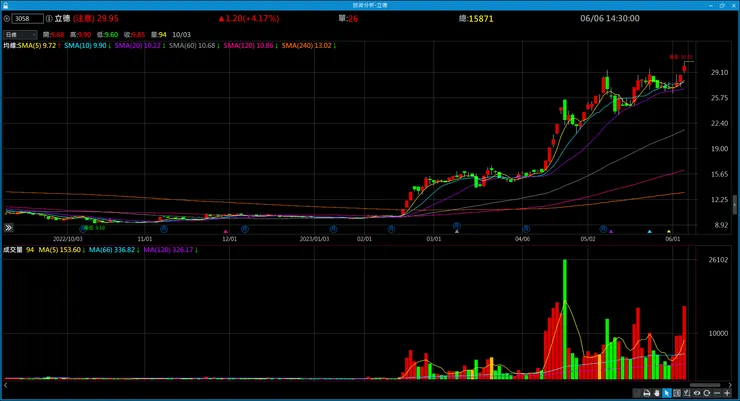Viewport: 740px width, 401px height.
Task: Click the stock code field showing 3058
Action: click(27, 19)
